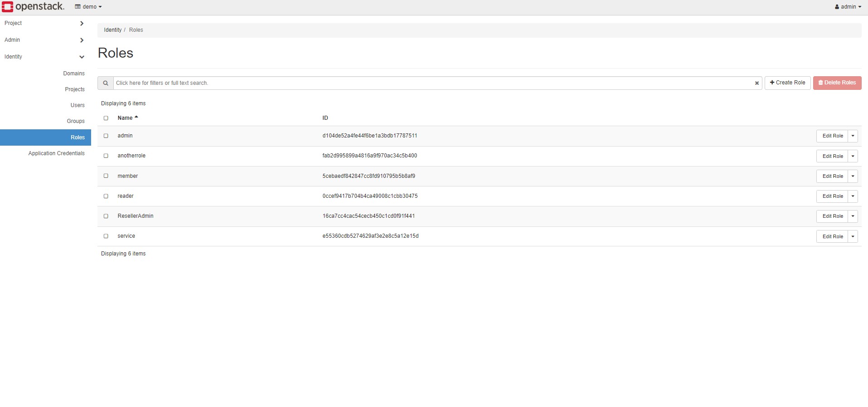Open actions dropdown arrow for member role

pyautogui.click(x=853, y=176)
